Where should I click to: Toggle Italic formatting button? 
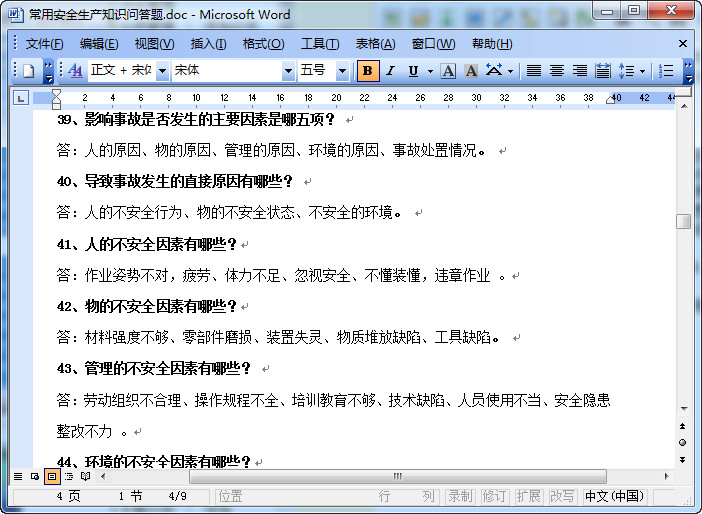[391, 71]
